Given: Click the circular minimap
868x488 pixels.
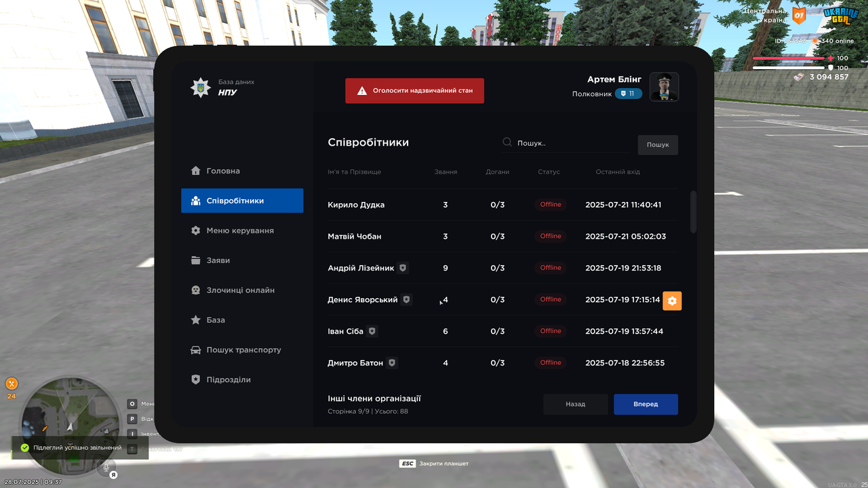Looking at the screenshot, I should click(71, 426).
